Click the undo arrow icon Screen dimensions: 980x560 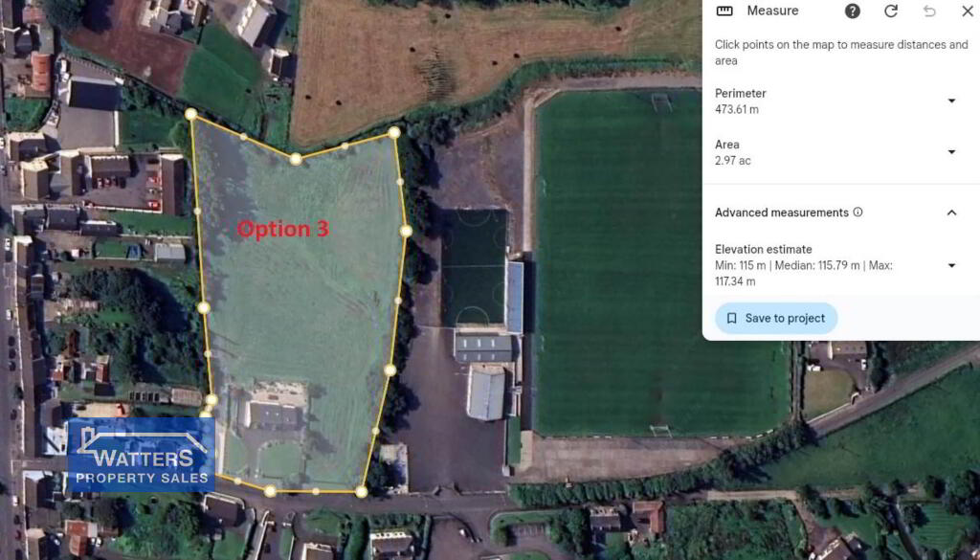(929, 11)
